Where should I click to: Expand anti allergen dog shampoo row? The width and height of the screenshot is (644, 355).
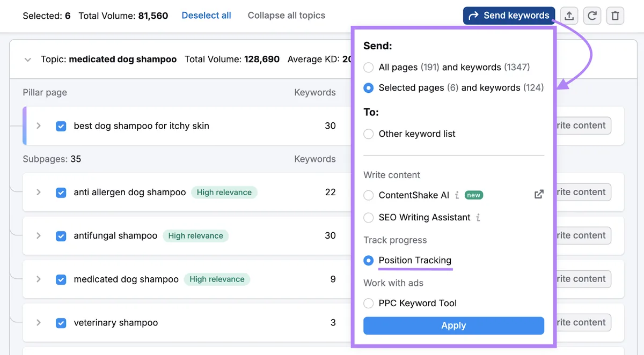tap(39, 193)
